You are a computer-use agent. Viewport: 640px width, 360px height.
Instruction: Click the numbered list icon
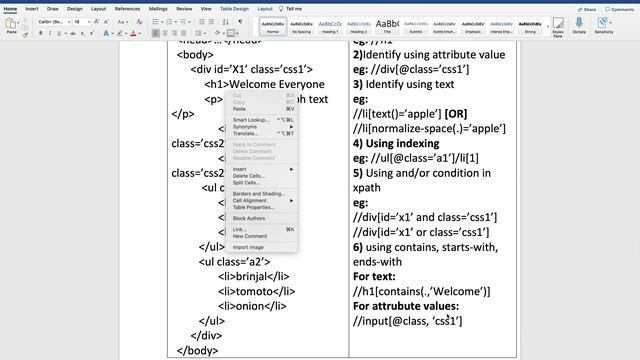tap(169, 22)
